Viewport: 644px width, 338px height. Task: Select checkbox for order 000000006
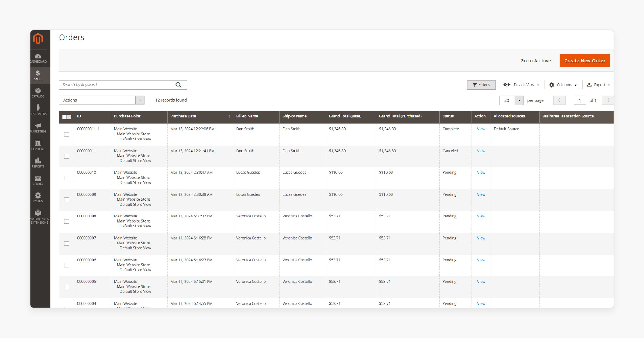(67, 265)
